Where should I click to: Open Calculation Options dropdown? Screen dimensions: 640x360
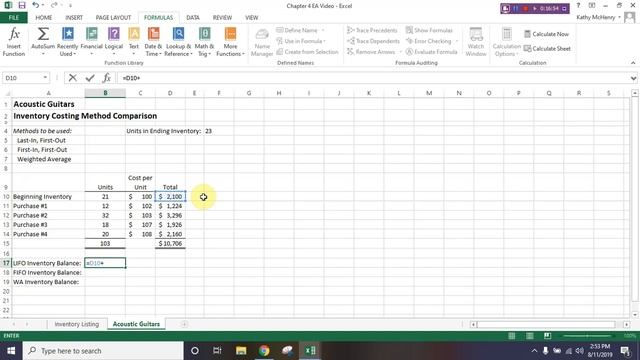[x=506, y=42]
